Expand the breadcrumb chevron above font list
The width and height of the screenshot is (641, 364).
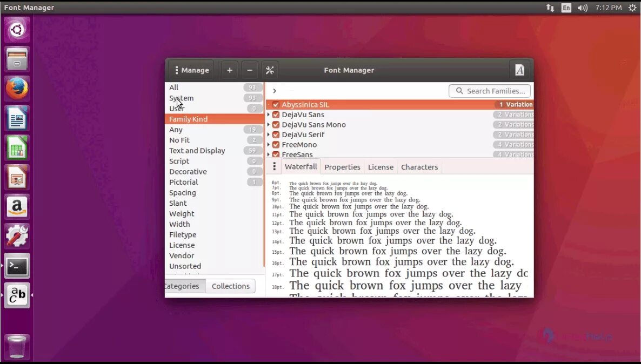[275, 91]
